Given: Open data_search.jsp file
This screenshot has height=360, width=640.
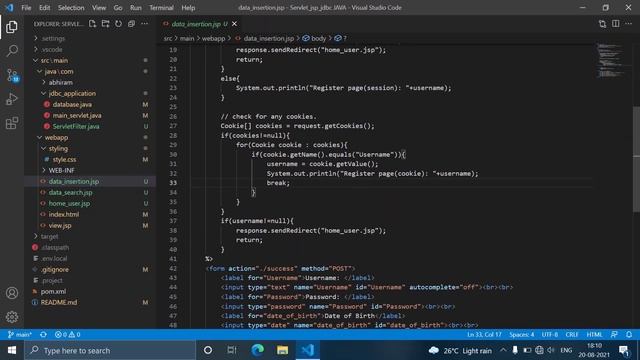Looking at the screenshot, I should pos(70,192).
